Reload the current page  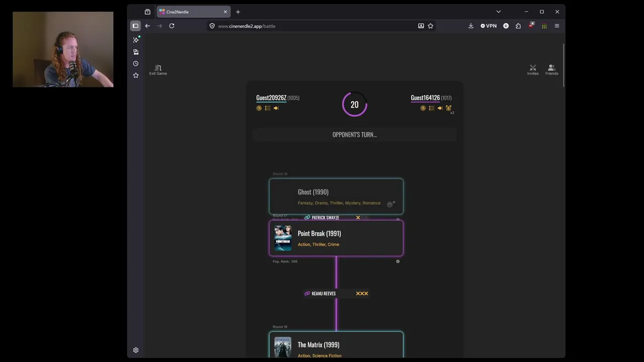tap(172, 26)
